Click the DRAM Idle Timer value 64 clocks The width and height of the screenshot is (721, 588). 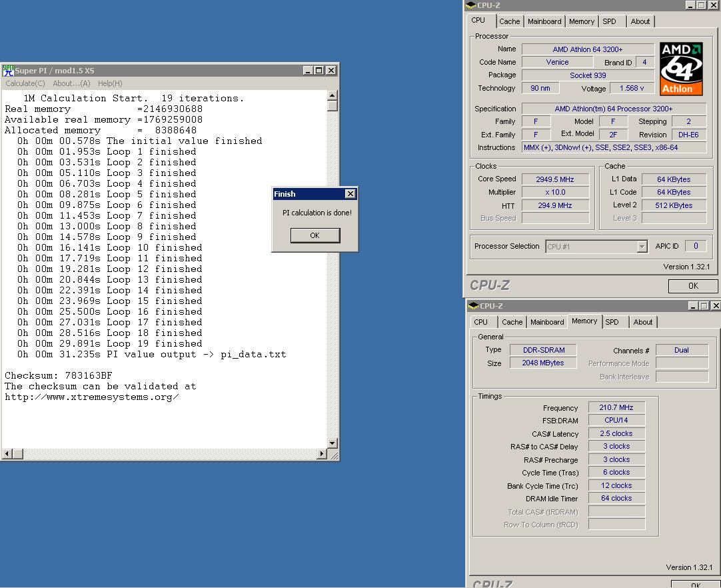click(616, 498)
